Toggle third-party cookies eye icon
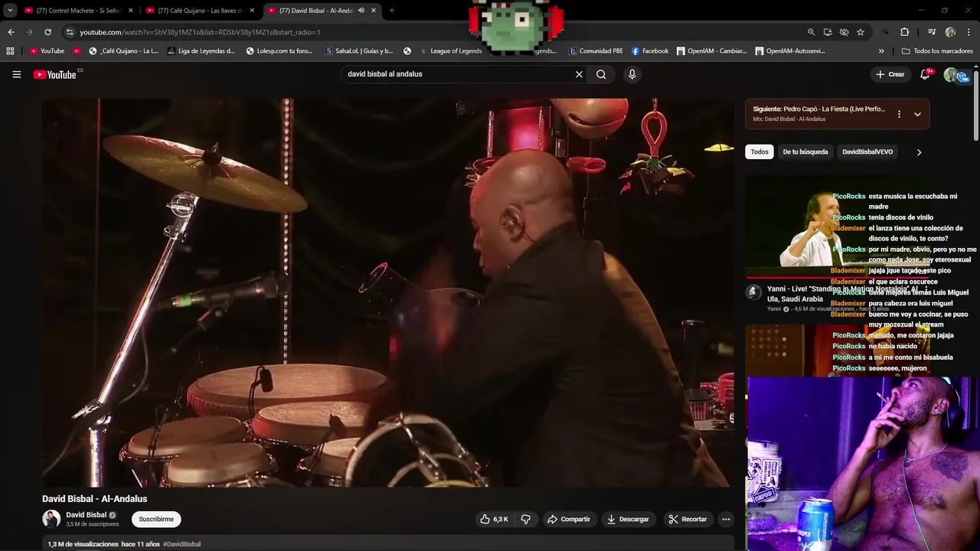 click(844, 32)
